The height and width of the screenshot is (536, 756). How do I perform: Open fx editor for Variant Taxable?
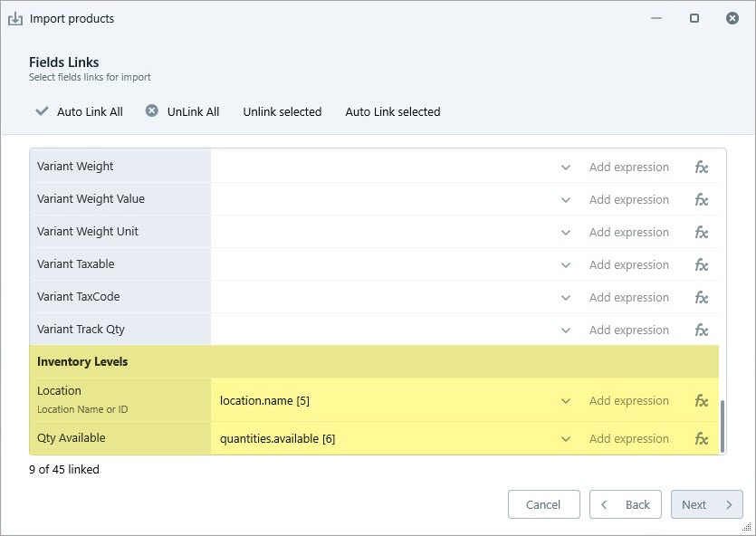click(x=701, y=265)
